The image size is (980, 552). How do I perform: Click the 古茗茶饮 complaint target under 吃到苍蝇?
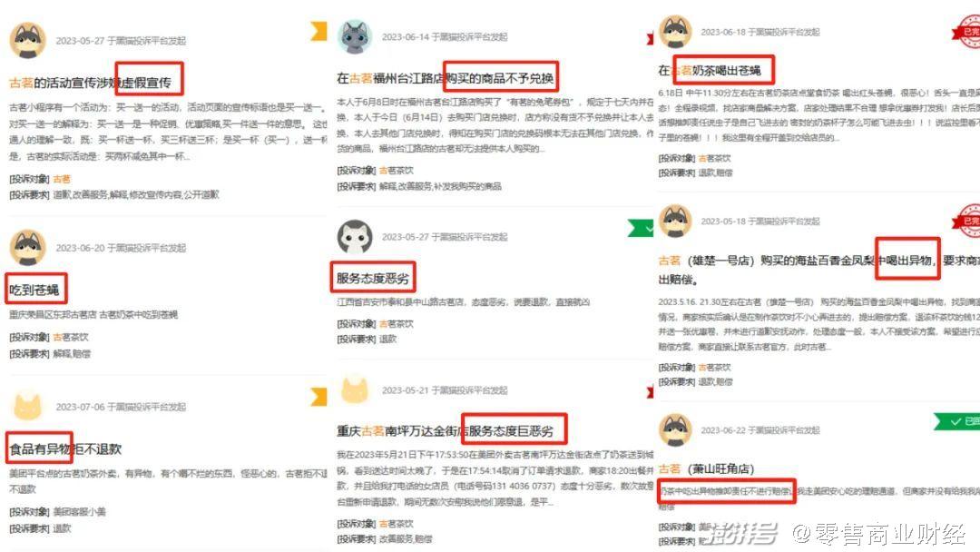click(71, 337)
